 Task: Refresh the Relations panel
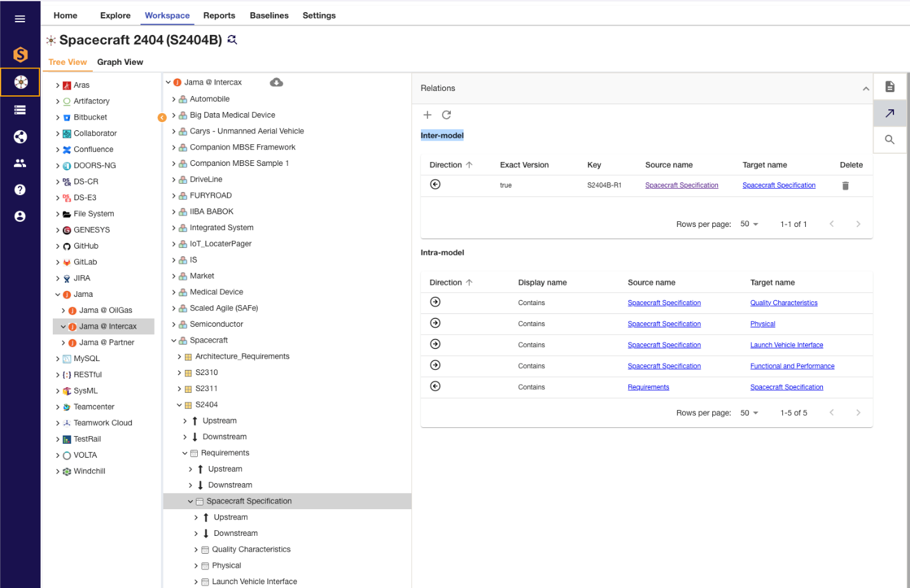[x=446, y=115]
